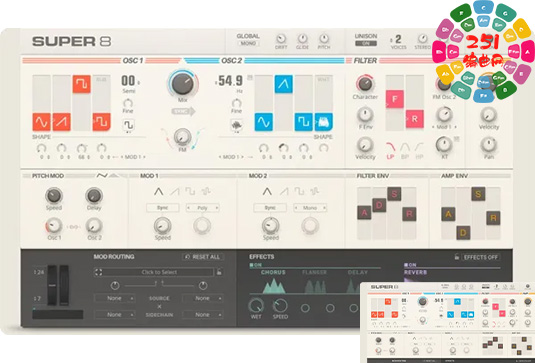Click the Mod Routing target crosshair icon
This screenshot has height=363, width=535.
click(x=99, y=272)
